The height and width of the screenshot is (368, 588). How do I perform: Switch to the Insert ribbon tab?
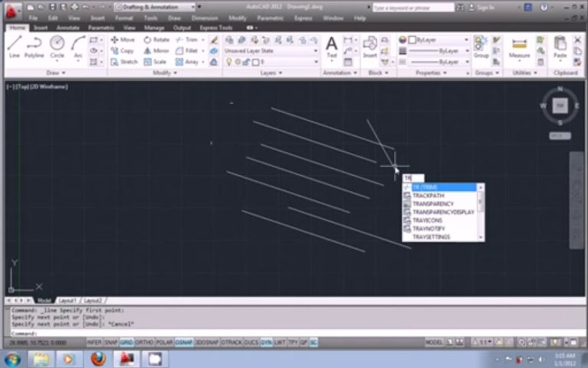coord(40,28)
